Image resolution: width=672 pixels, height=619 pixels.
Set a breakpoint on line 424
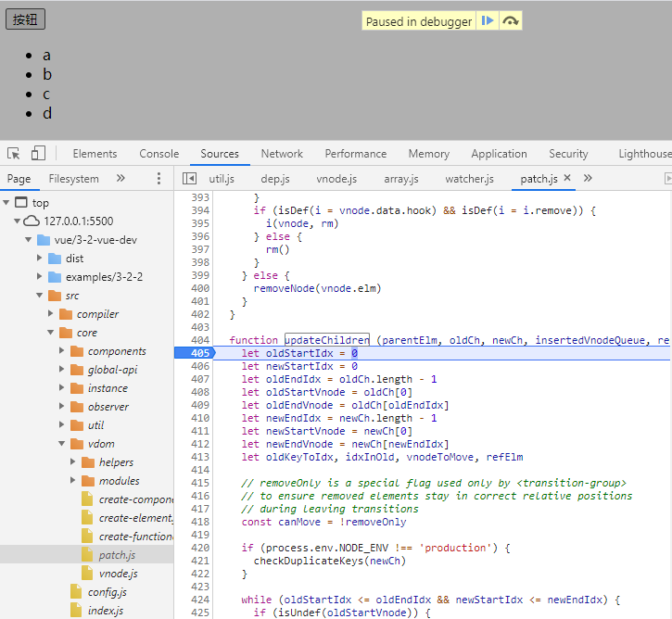point(200,600)
